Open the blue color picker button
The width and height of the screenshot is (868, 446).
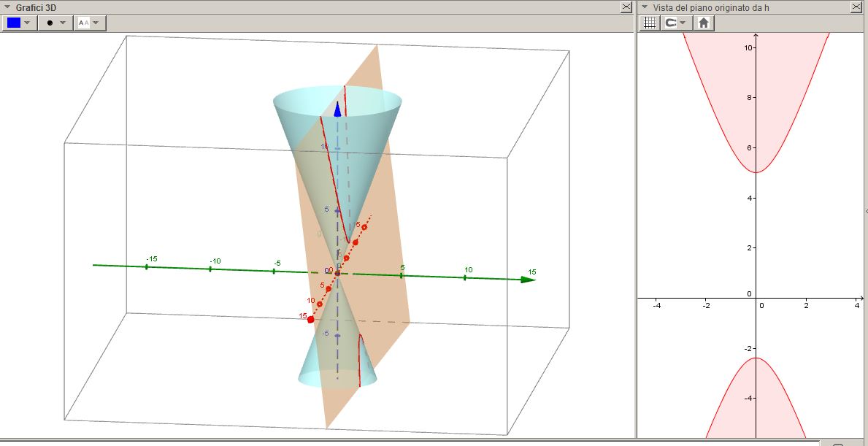pyautogui.click(x=20, y=23)
